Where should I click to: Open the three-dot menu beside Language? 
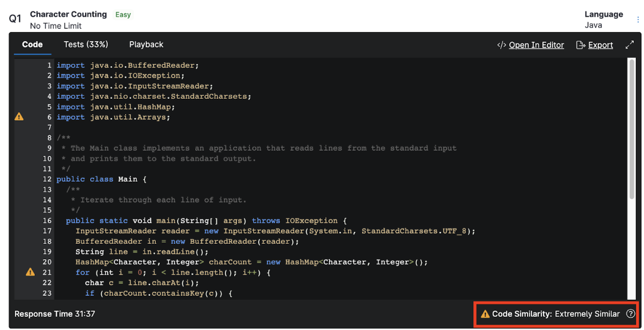[x=638, y=20]
